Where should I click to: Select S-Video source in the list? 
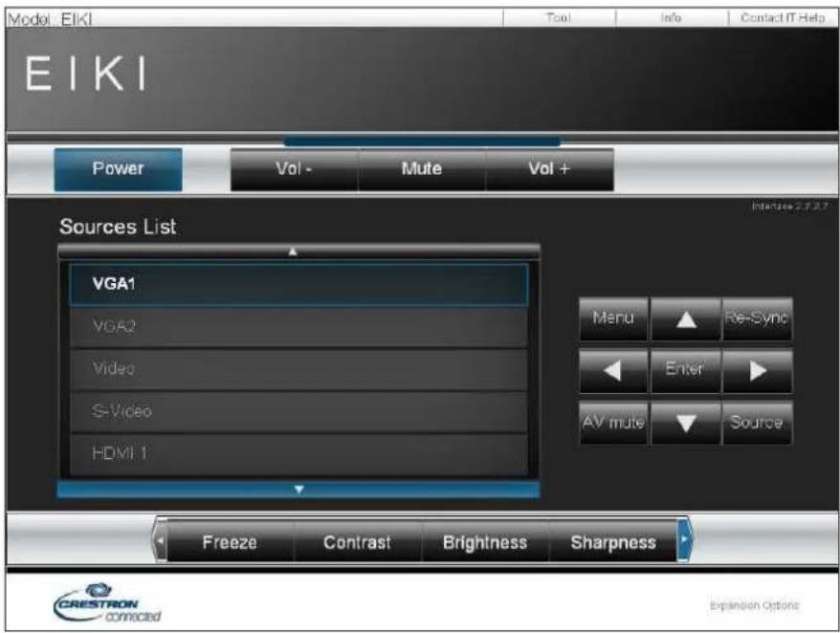click(x=298, y=411)
